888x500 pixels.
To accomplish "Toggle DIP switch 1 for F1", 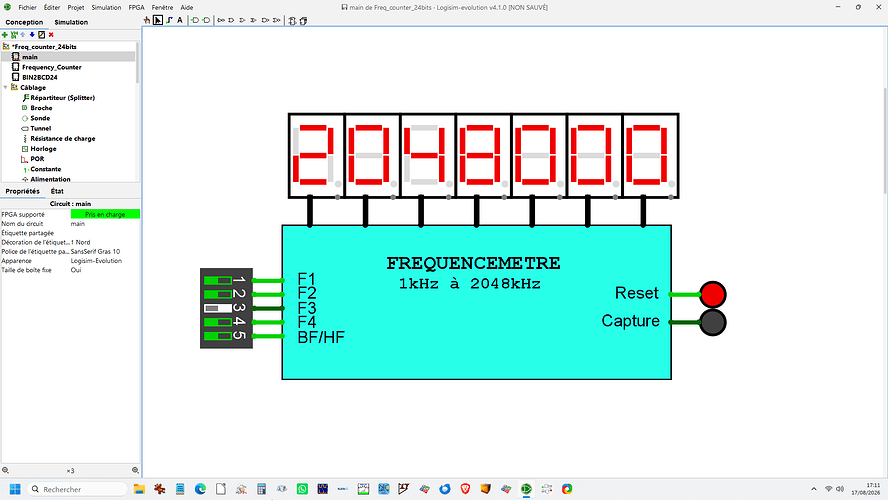I will pyautogui.click(x=218, y=280).
